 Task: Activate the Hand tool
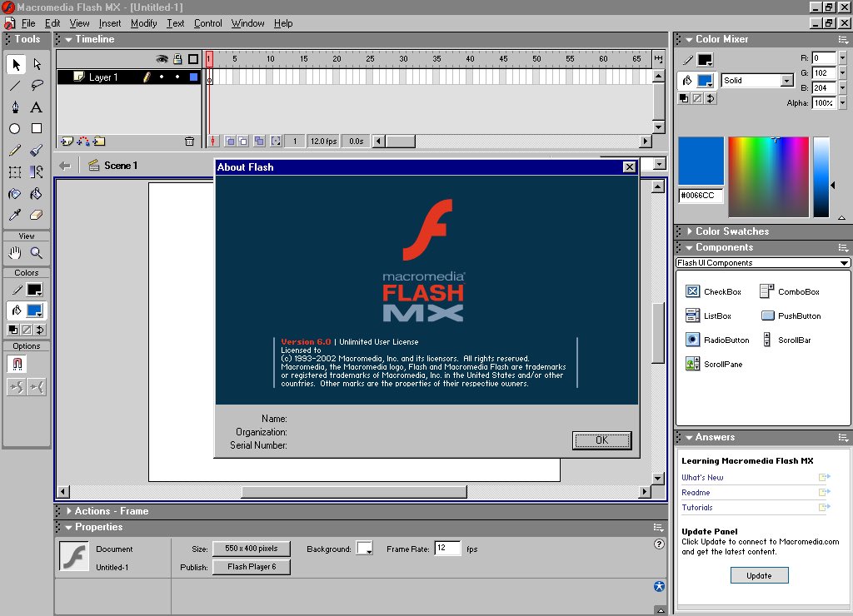(x=15, y=253)
